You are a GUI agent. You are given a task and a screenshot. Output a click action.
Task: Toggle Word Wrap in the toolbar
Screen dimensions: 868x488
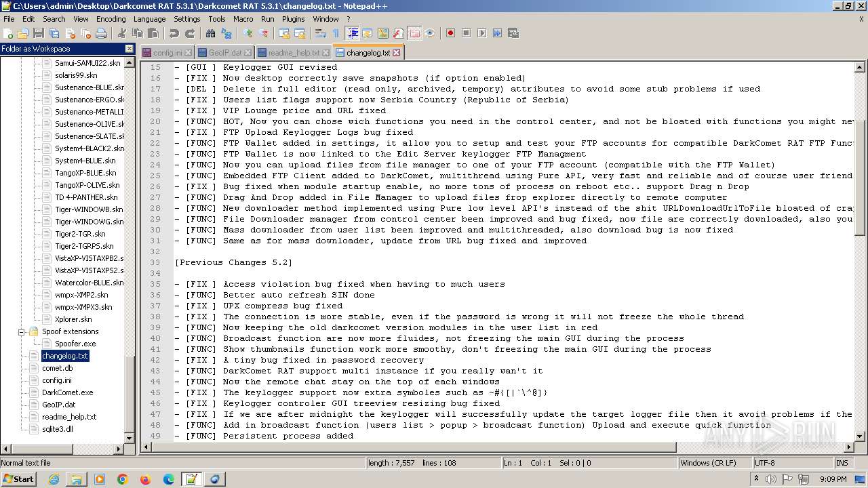click(321, 33)
